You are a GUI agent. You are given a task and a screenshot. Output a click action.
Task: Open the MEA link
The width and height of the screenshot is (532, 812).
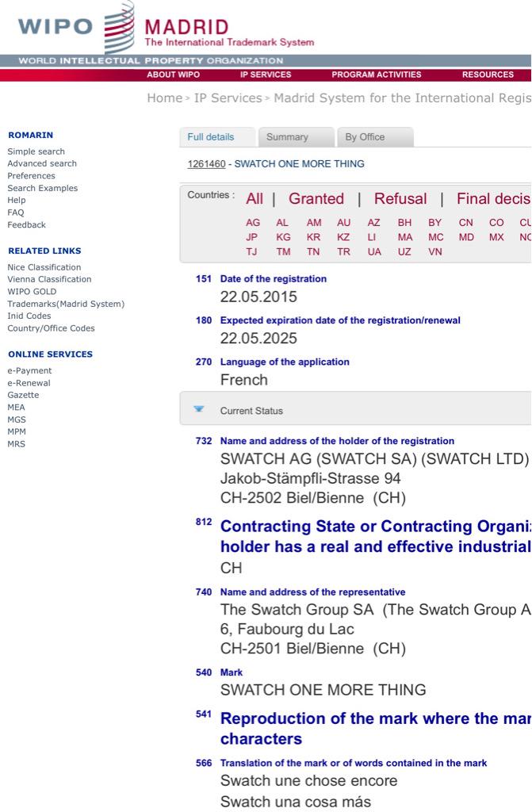coord(16,408)
